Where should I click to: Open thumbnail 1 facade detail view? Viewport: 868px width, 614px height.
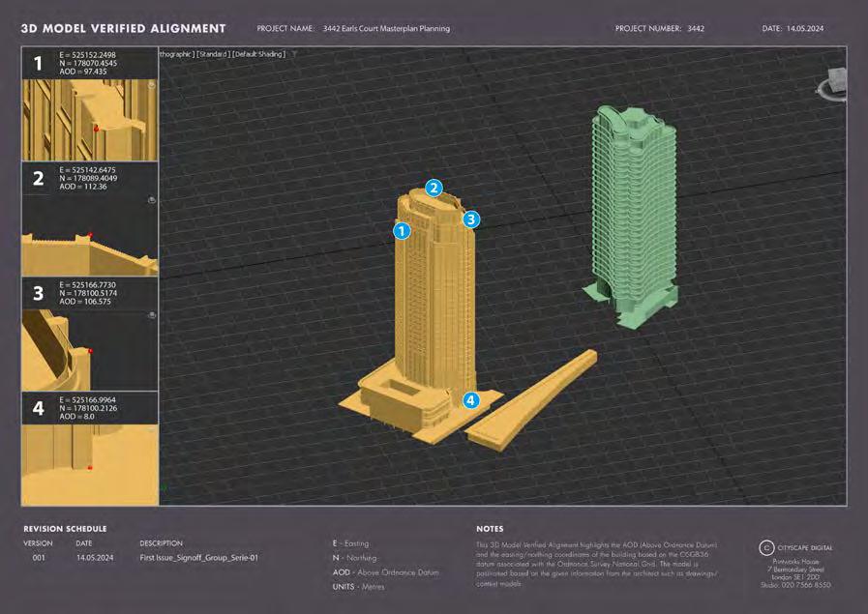click(x=90, y=120)
